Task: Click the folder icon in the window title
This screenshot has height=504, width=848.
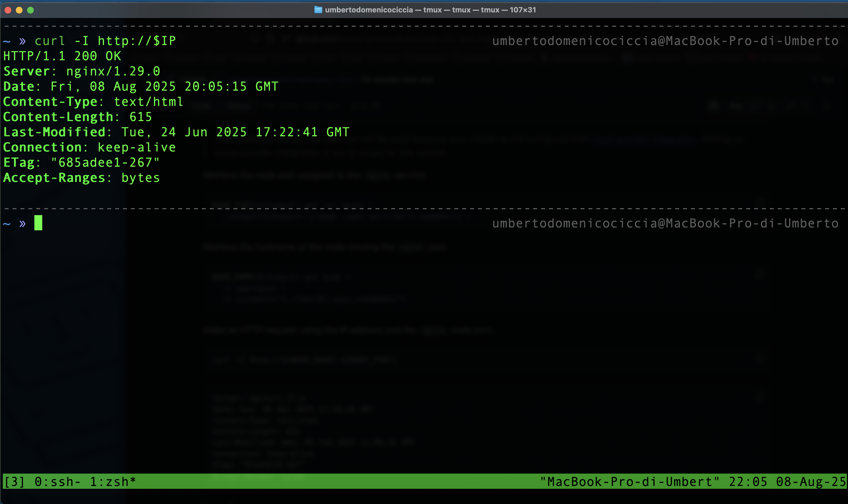Action: point(318,10)
